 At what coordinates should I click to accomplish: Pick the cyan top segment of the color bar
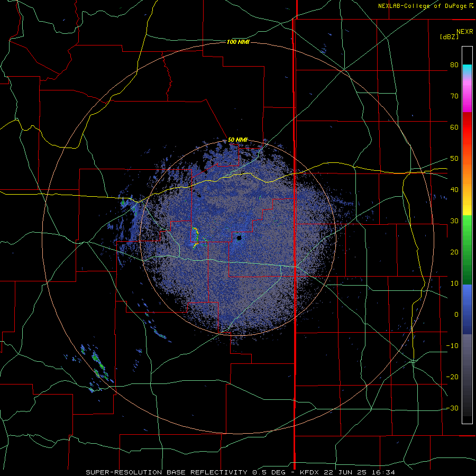tap(467, 70)
